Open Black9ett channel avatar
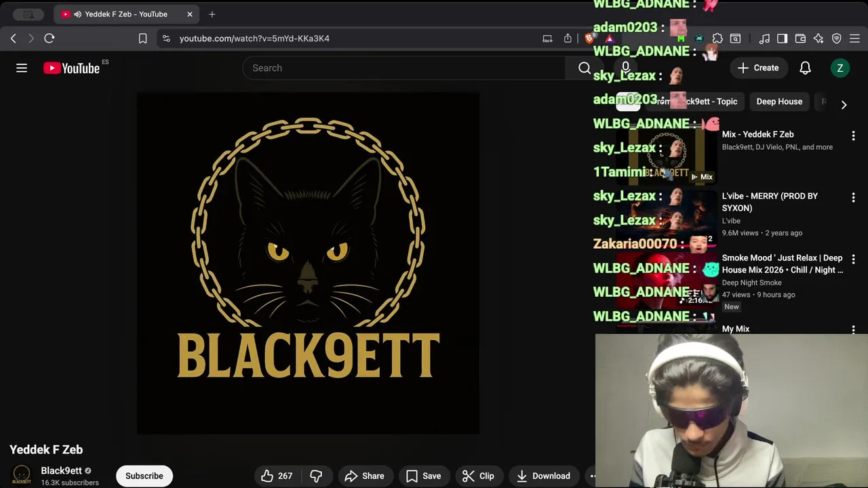This screenshot has width=868, height=488. tap(22, 475)
